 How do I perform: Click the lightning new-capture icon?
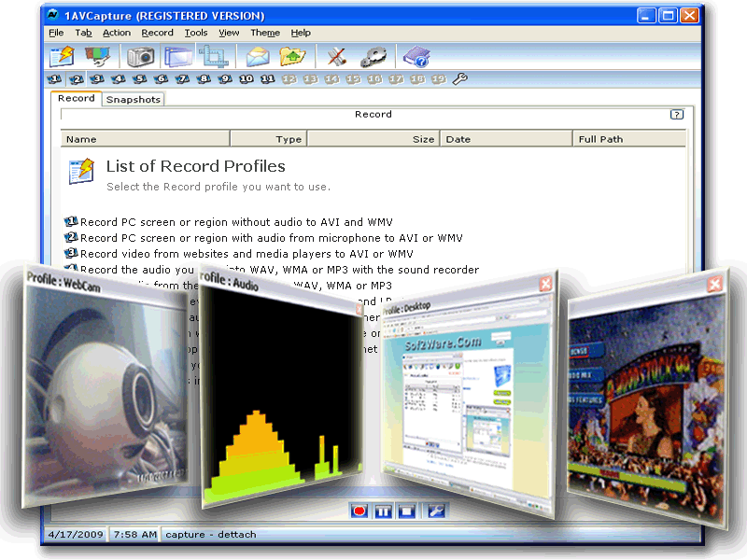(x=62, y=57)
